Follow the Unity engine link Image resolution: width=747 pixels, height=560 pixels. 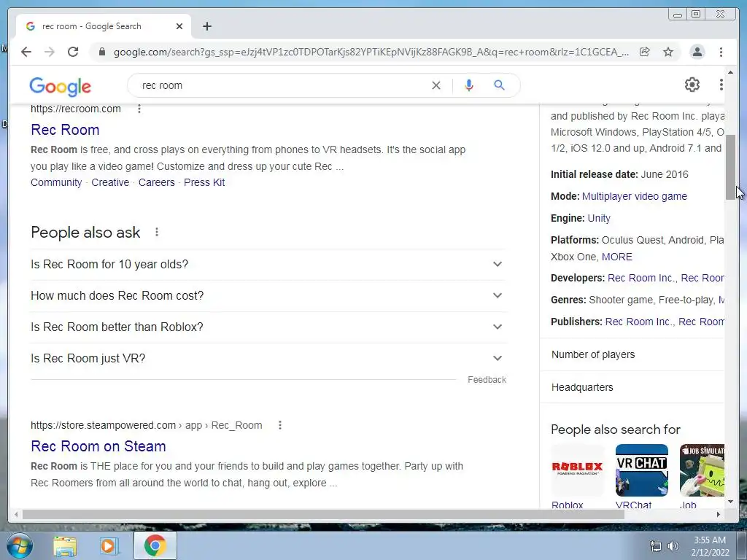click(x=599, y=218)
